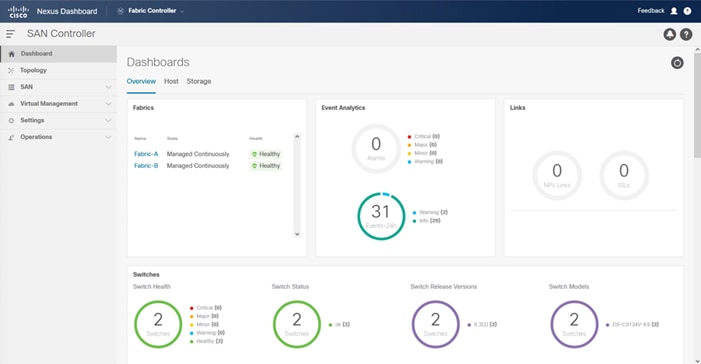Open the top bar help icon
701x364 pixels.
click(687, 11)
